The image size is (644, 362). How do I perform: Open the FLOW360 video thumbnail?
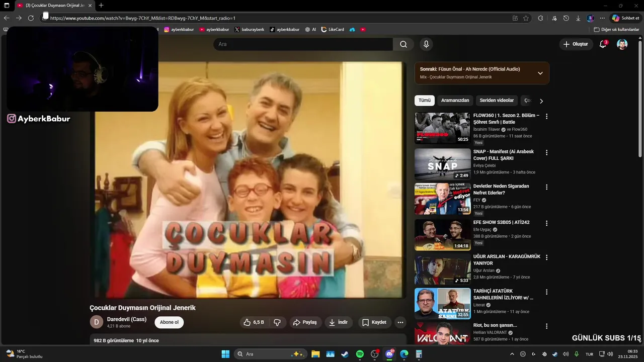(443, 128)
